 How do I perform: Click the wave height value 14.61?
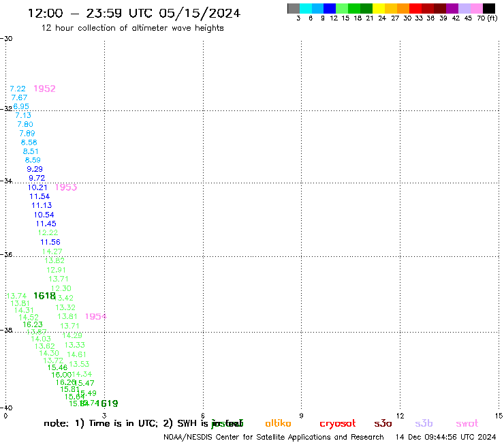point(76,354)
